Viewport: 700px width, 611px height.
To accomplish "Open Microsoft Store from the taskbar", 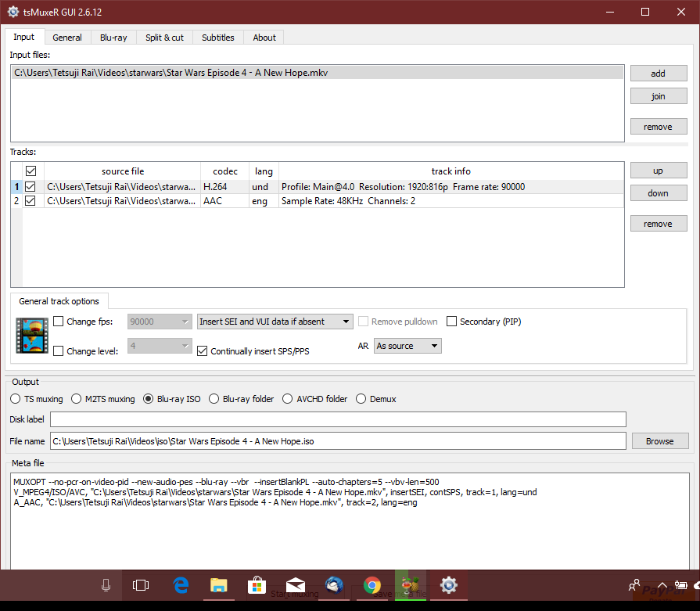I will (x=257, y=585).
